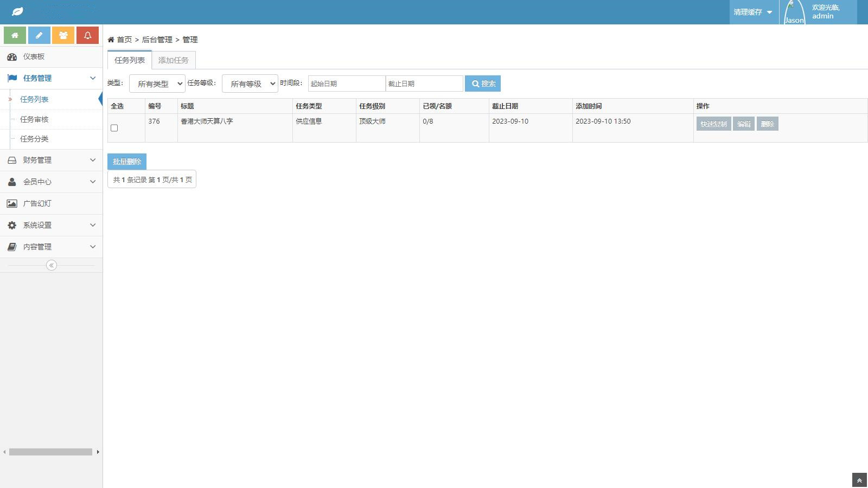
Task: Tick the checkbox for task 376
Action: [114, 128]
